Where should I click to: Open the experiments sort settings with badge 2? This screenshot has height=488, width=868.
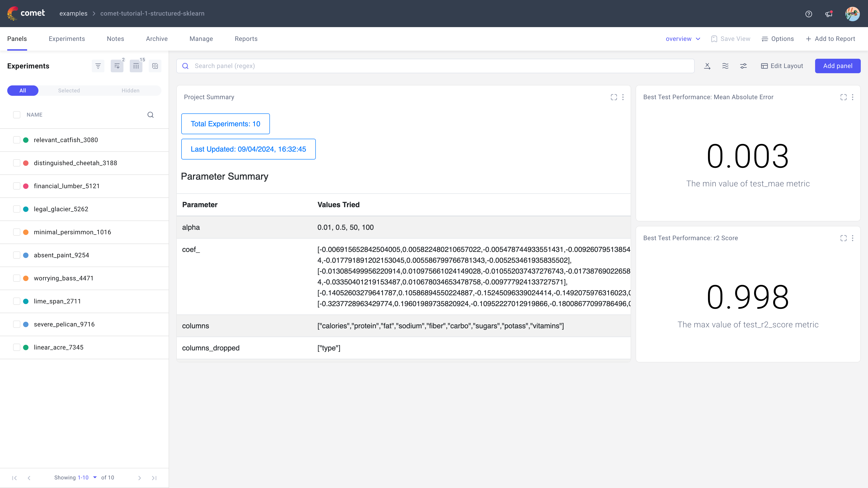pyautogui.click(x=117, y=66)
